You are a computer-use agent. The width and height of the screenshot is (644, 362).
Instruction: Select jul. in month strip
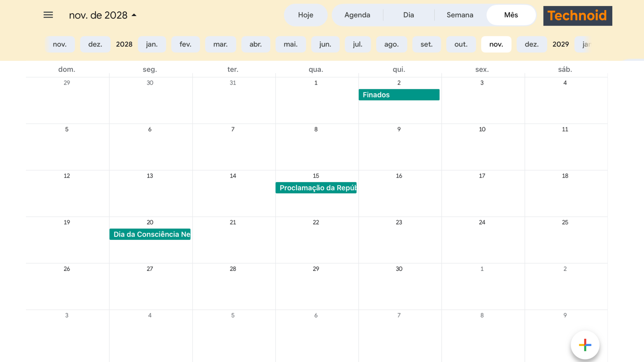click(x=357, y=44)
